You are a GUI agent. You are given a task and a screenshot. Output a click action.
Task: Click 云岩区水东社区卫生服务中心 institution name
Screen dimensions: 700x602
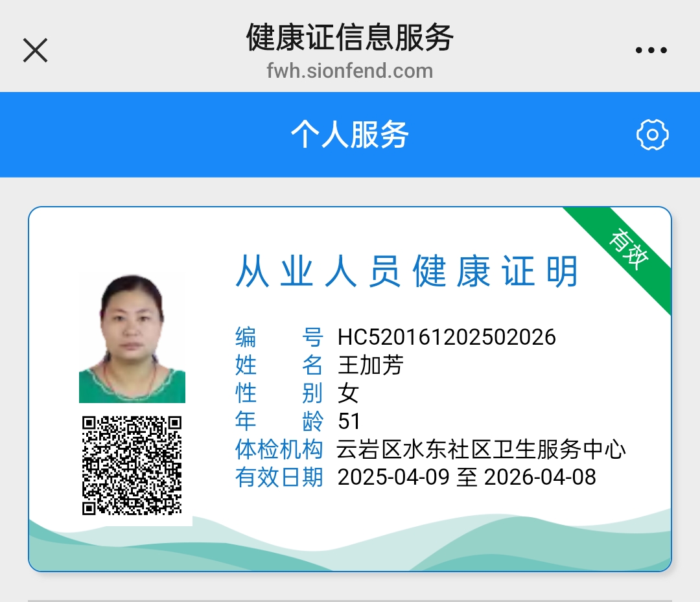481,449
